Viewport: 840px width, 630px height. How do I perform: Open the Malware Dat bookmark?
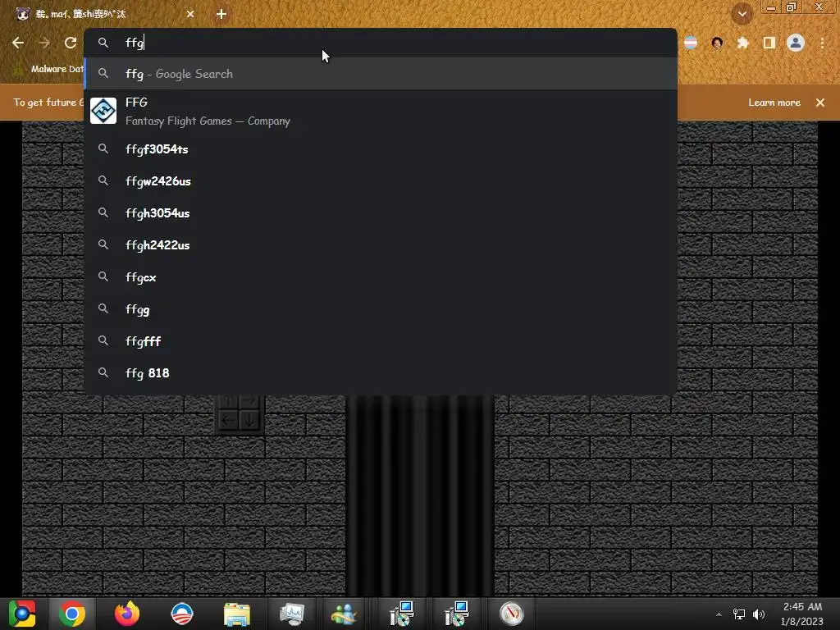pyautogui.click(x=49, y=69)
